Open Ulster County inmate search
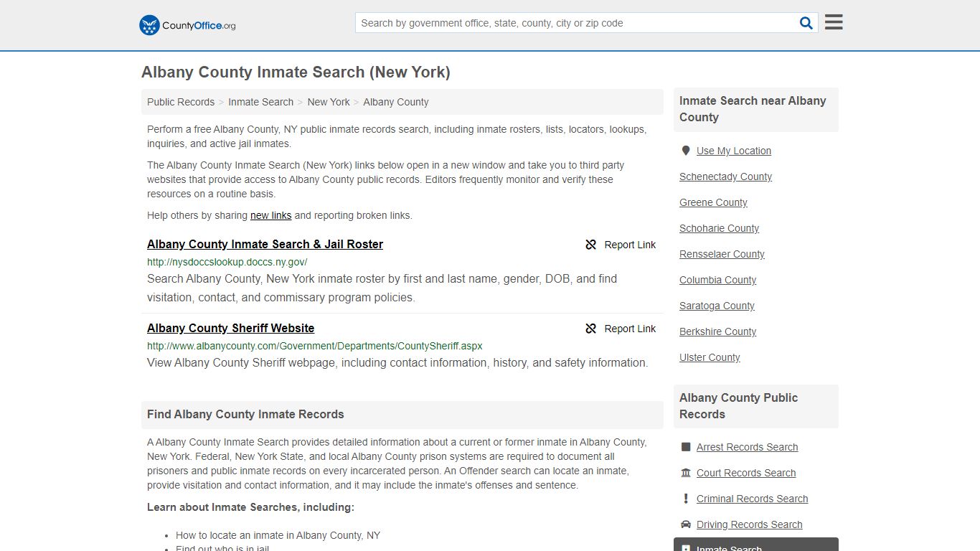The image size is (980, 551). (x=710, y=357)
